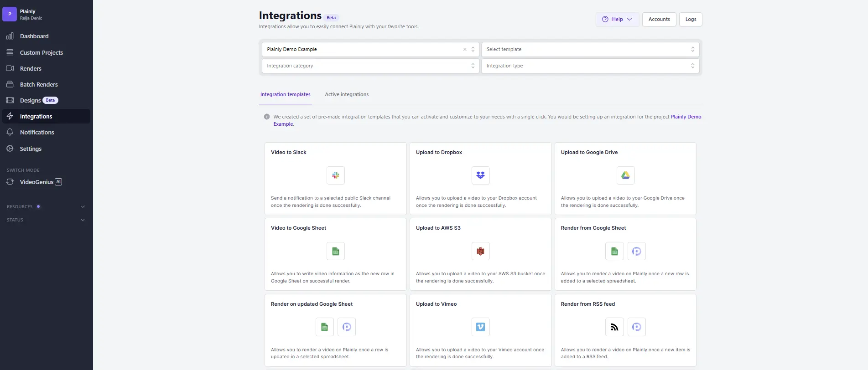
Task: Click the Beta badge beside Integrations heading
Action: [331, 18]
